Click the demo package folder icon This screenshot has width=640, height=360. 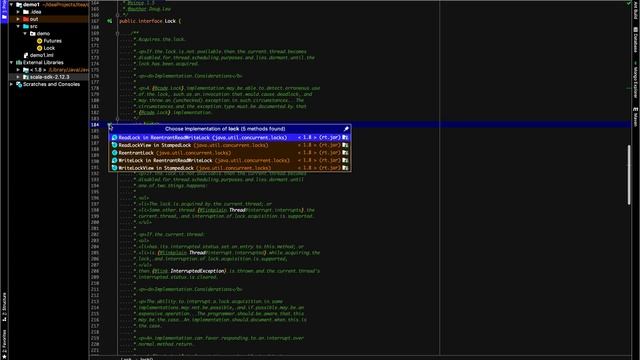pos(33,33)
